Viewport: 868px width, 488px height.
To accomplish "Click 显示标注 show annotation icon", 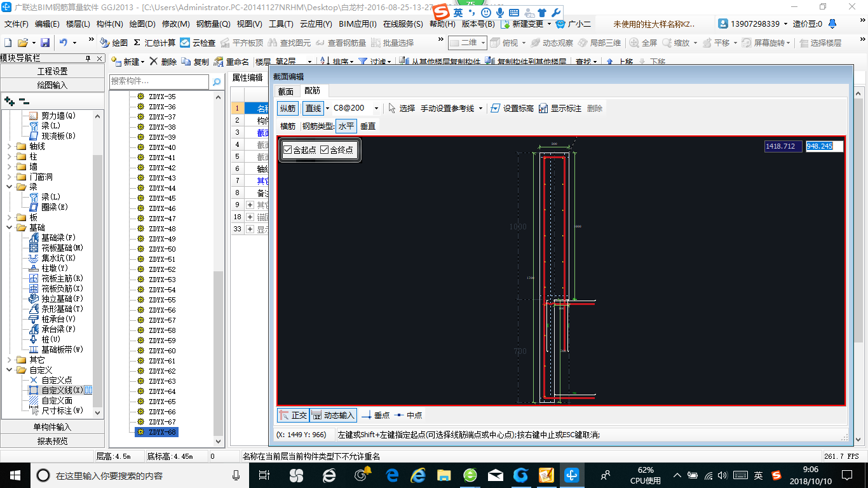I will tap(560, 108).
